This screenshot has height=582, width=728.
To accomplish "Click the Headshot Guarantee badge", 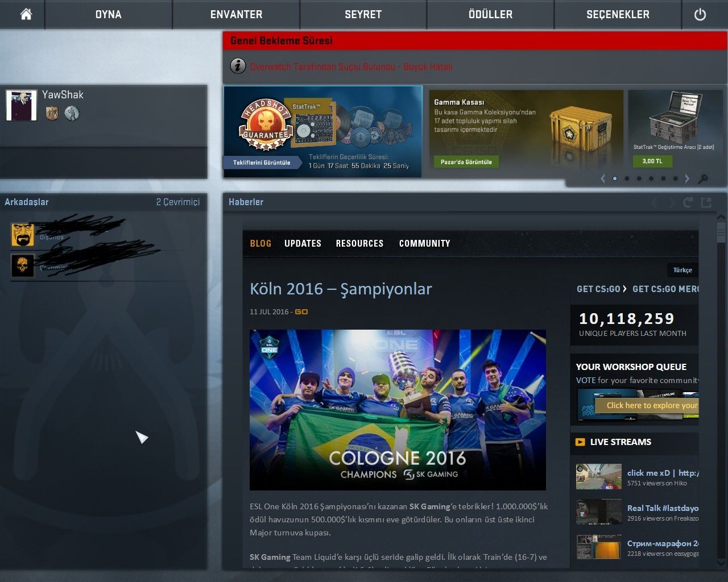I will point(266,126).
